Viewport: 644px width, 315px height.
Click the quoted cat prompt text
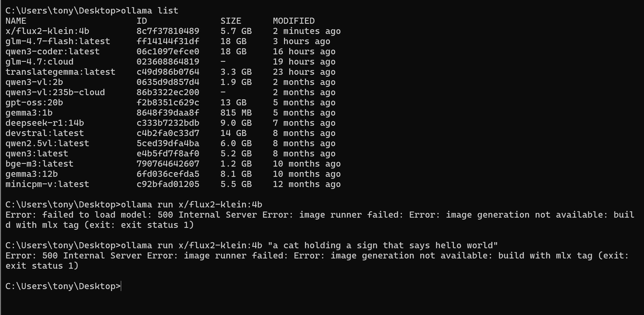[383, 245]
